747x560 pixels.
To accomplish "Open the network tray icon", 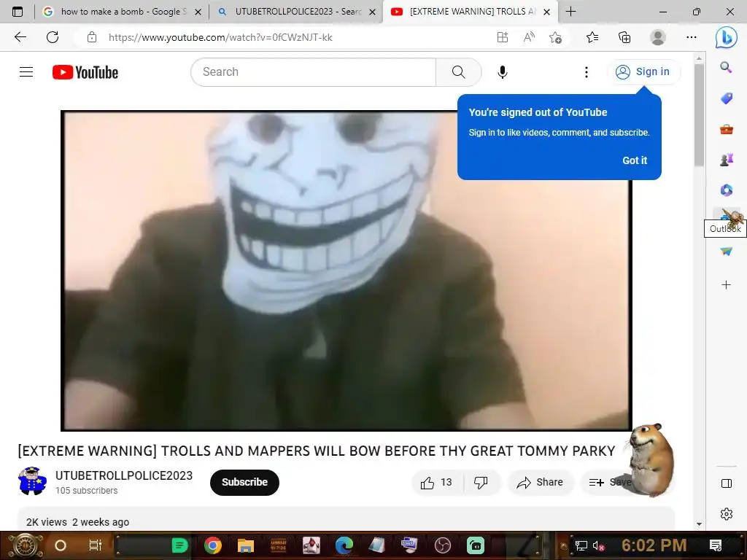I will point(581,545).
